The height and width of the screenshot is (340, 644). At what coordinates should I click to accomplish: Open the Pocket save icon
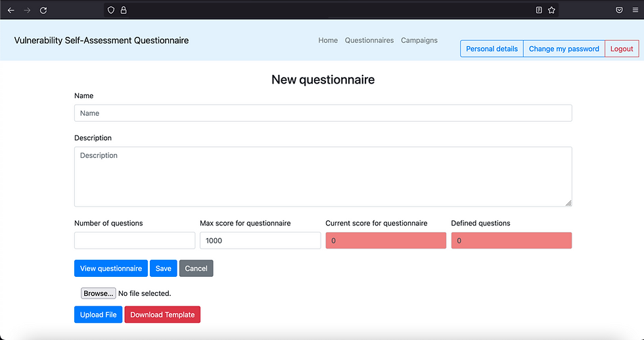[619, 11]
